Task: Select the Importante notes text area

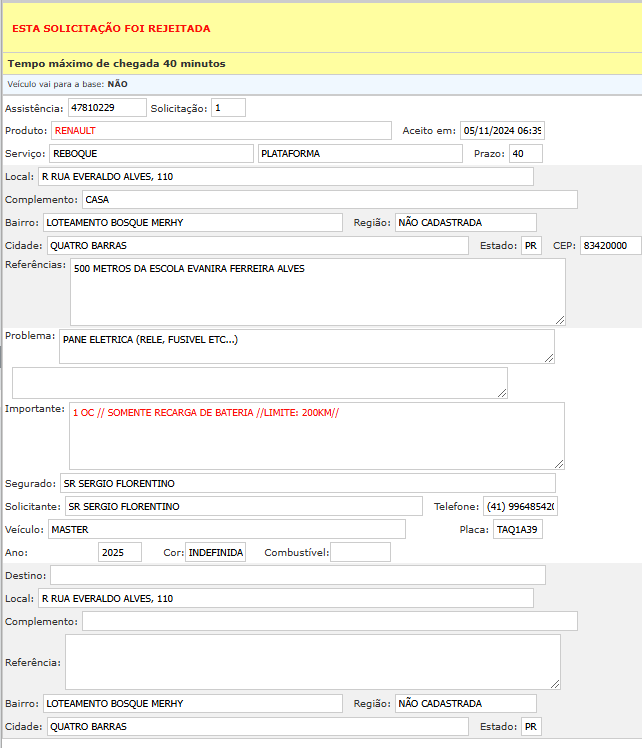Action: 316,435
